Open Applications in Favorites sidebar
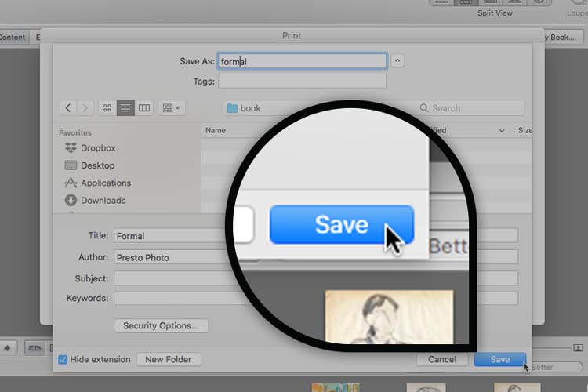This screenshot has width=588, height=392. tap(105, 183)
